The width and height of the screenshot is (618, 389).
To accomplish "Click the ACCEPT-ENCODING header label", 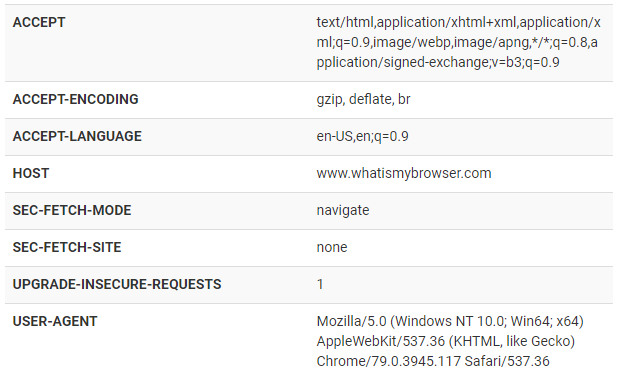I will pyautogui.click(x=75, y=99).
